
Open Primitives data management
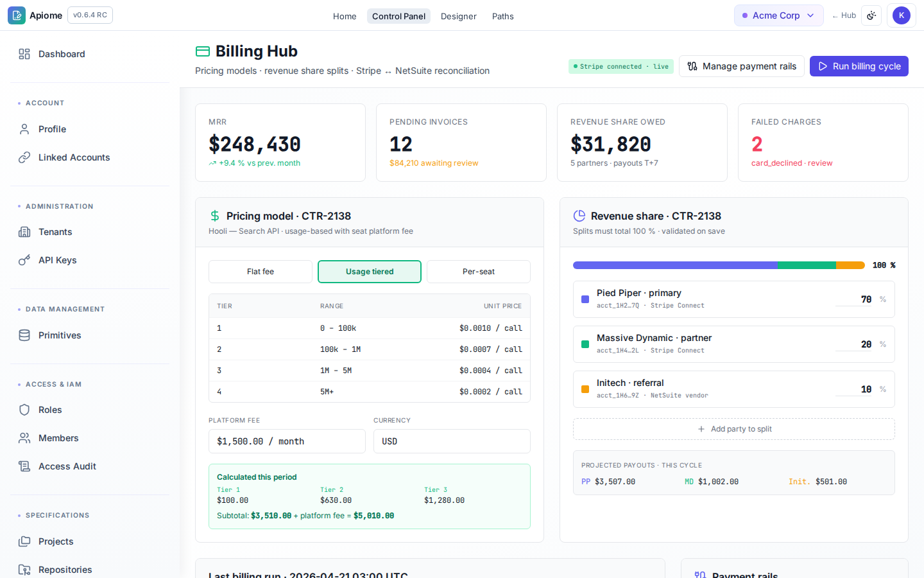tap(90, 335)
